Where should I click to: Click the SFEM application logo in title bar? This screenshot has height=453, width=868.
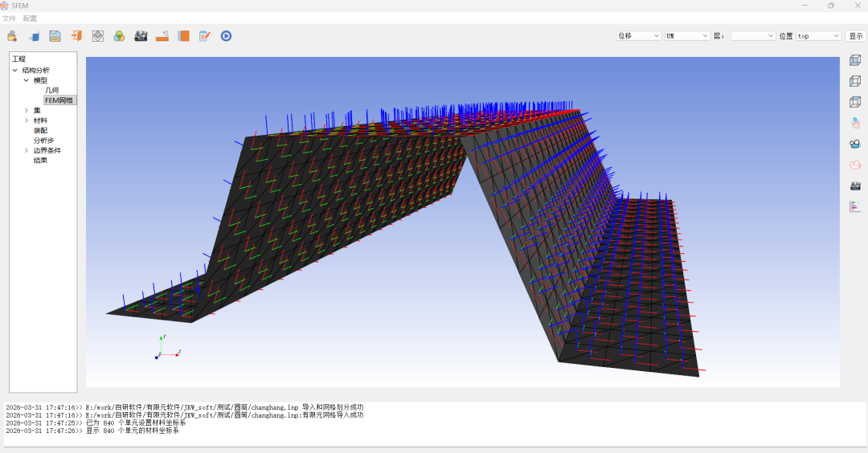tap(5, 6)
